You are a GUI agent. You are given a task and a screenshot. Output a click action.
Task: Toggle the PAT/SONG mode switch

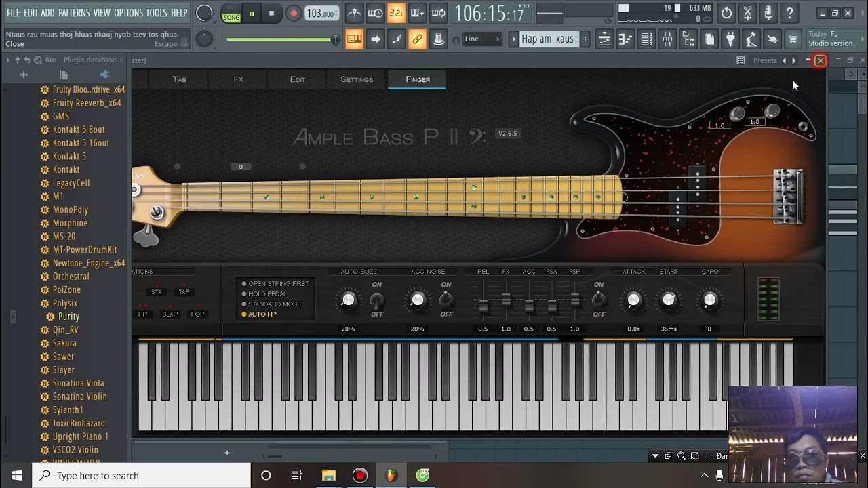pyautogui.click(x=231, y=14)
